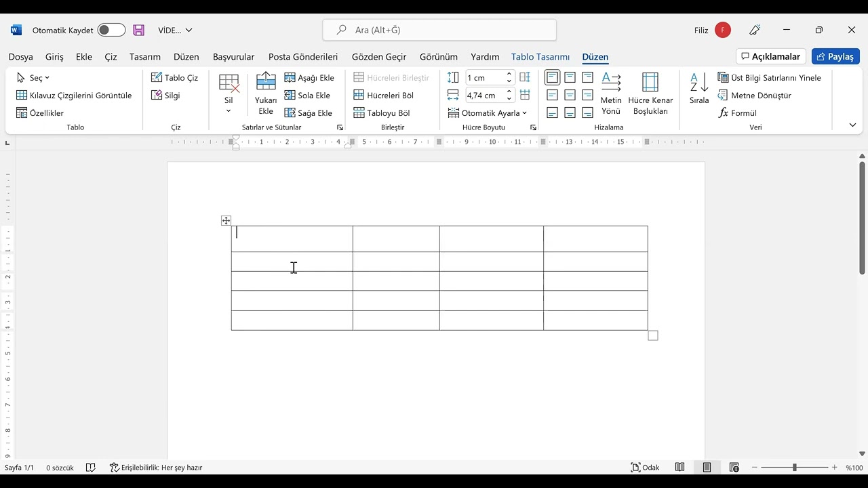The height and width of the screenshot is (488, 868).
Task: Switch to the Giriş tab
Action: click(x=54, y=57)
